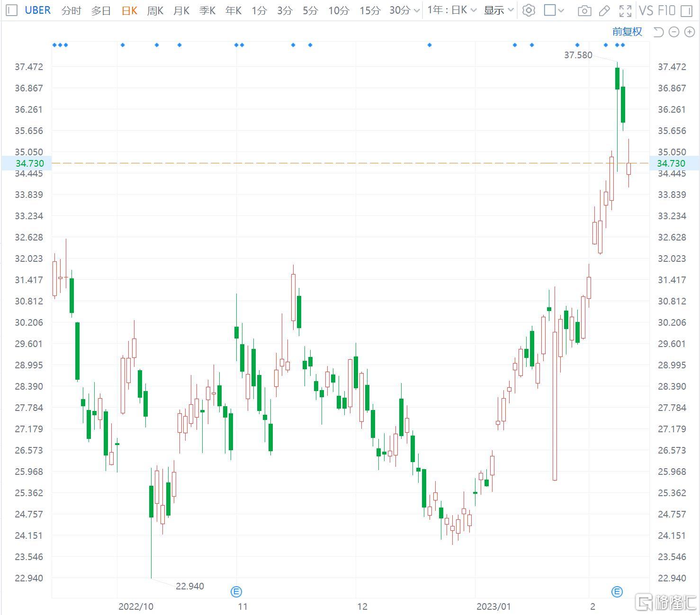Expand the 30分 interval dropdown

[404, 10]
